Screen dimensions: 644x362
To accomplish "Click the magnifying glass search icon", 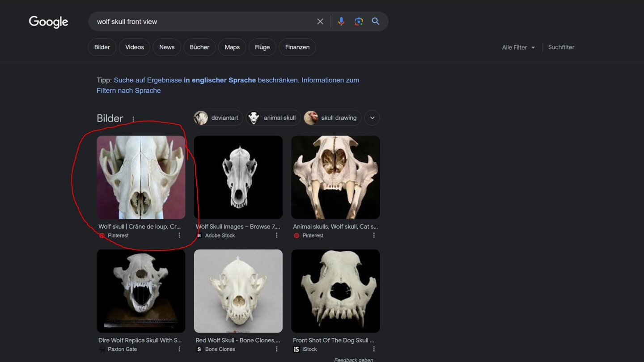I will click(376, 21).
